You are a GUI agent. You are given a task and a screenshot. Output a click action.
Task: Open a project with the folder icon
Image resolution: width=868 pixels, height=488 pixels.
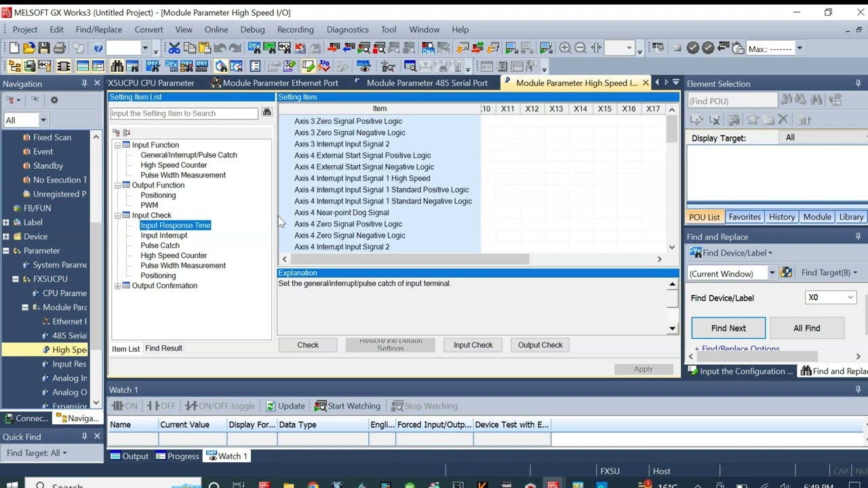click(x=29, y=48)
